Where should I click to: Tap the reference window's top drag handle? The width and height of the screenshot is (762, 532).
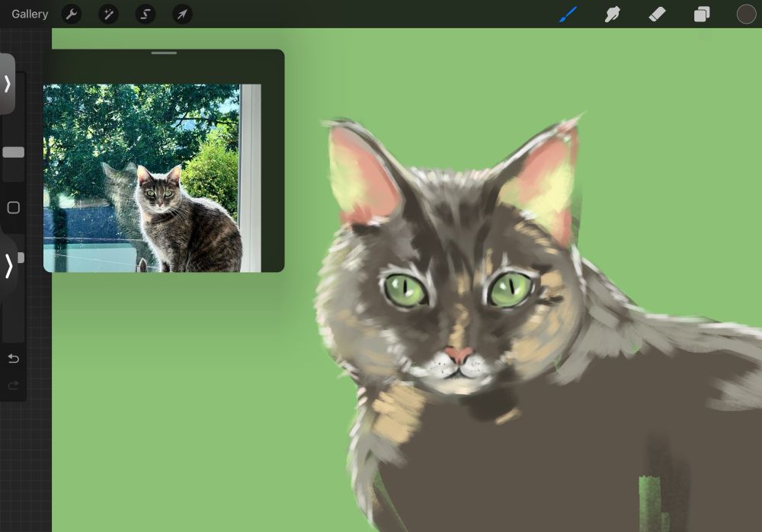tap(163, 53)
